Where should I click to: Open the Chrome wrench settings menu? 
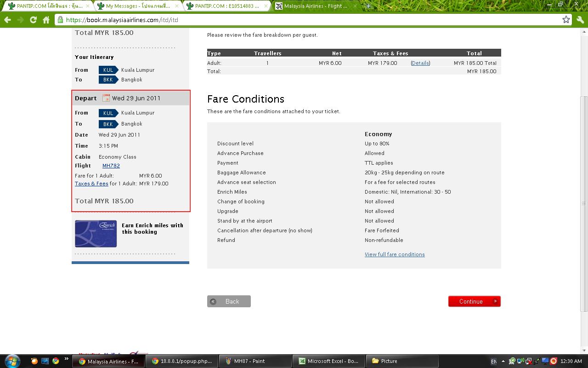pos(580,20)
